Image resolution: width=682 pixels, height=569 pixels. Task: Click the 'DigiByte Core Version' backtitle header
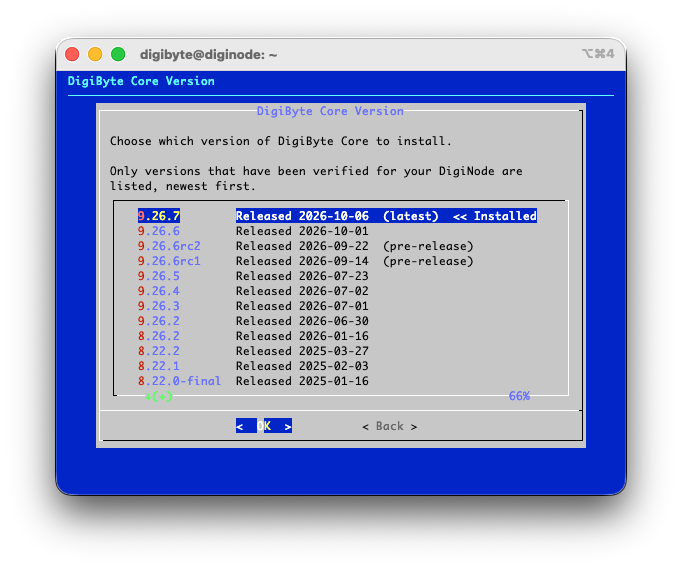[141, 81]
